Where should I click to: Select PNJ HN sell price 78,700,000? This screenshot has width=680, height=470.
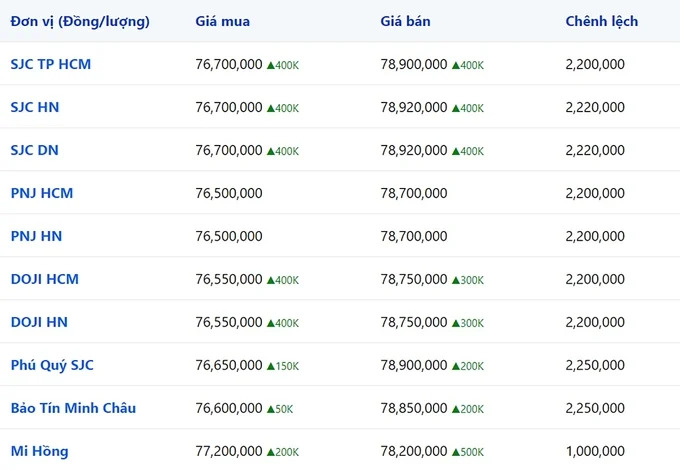tap(414, 236)
